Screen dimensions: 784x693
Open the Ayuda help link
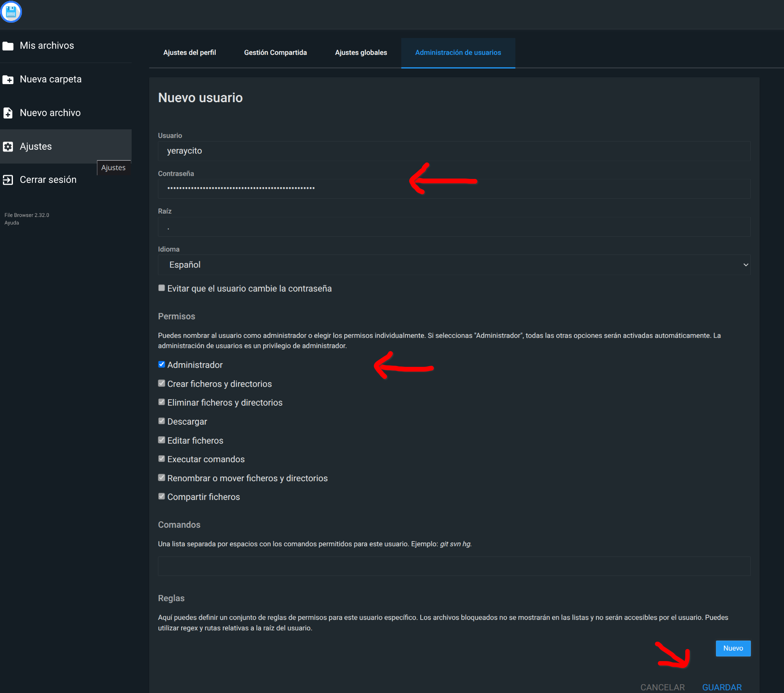(11, 223)
